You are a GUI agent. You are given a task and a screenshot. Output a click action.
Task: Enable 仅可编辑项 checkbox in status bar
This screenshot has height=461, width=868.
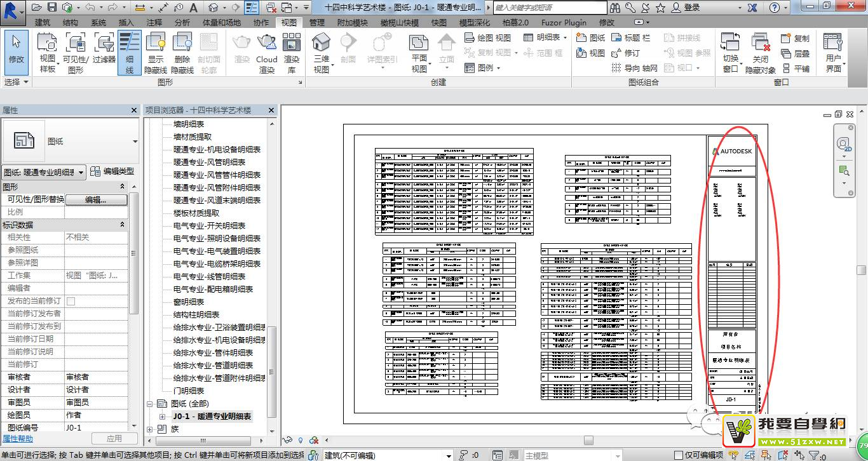[x=679, y=455]
